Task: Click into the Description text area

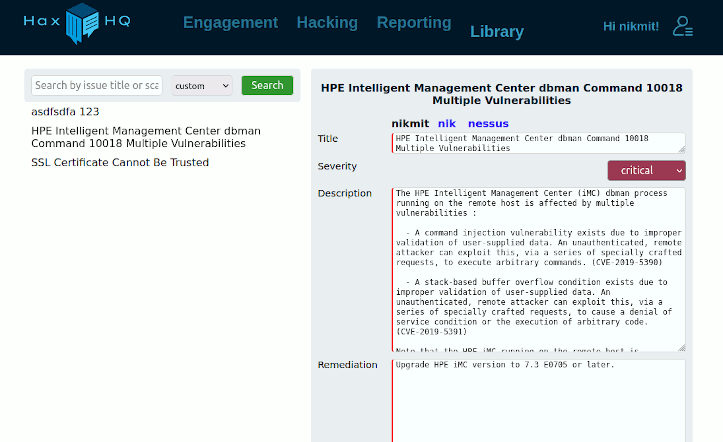Action: (x=538, y=270)
